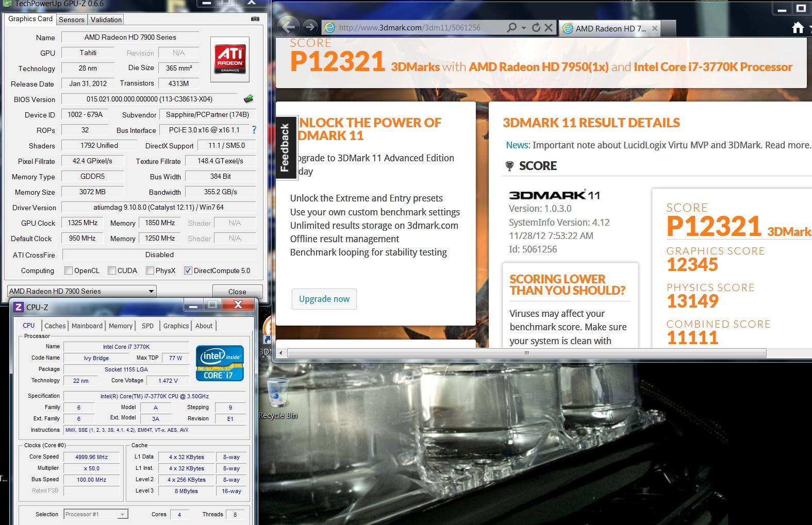
Task: Click the browser Stop loading X icon
Action: tap(549, 27)
